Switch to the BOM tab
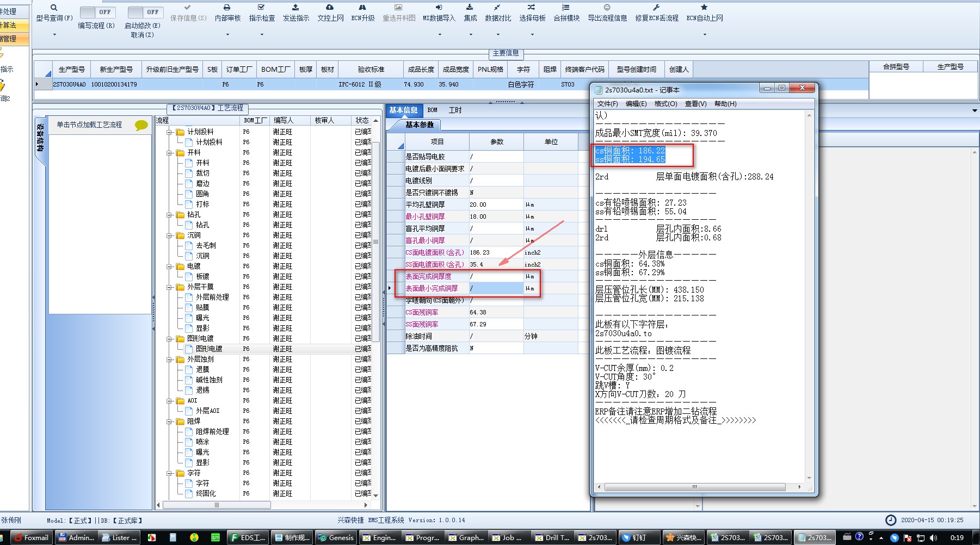This screenshot has width=980, height=545. coord(432,110)
